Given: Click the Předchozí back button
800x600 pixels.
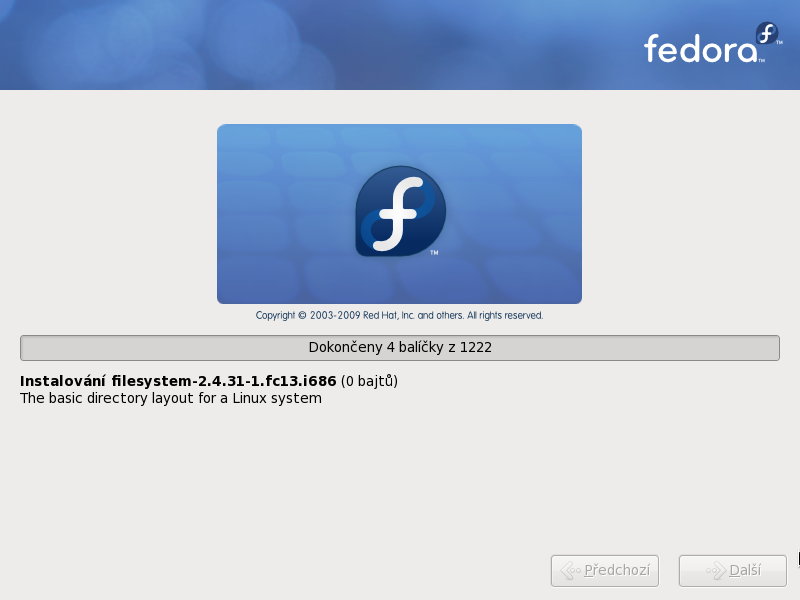Looking at the screenshot, I should 605,570.
